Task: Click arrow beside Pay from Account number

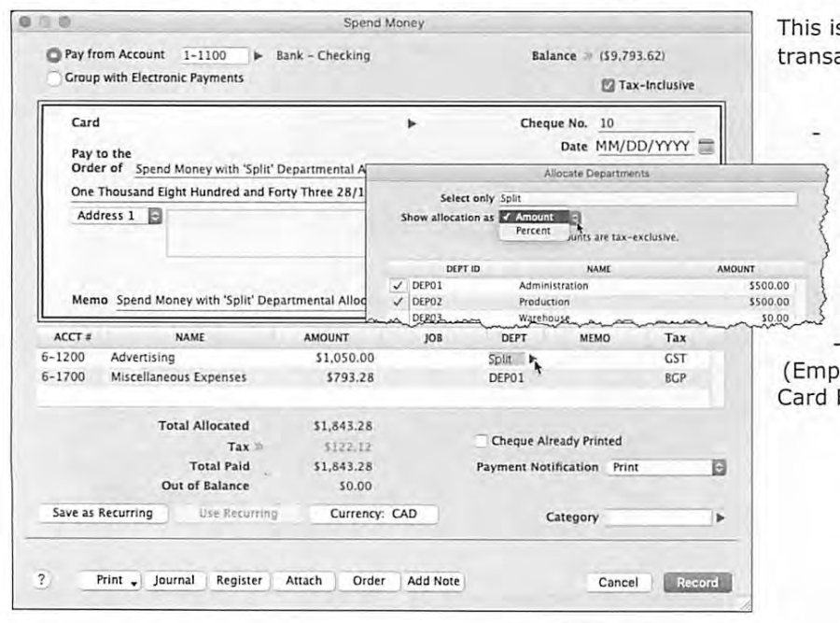Action: pos(259,56)
